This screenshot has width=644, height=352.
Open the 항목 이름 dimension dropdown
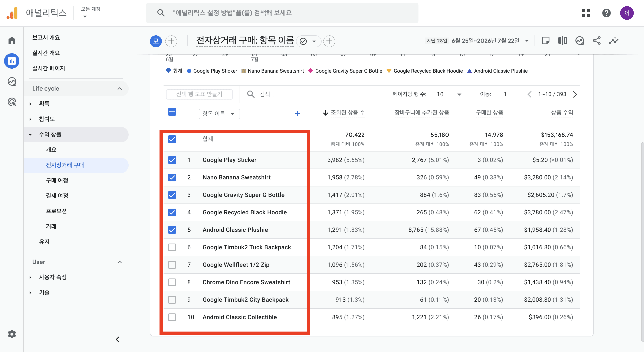point(219,114)
